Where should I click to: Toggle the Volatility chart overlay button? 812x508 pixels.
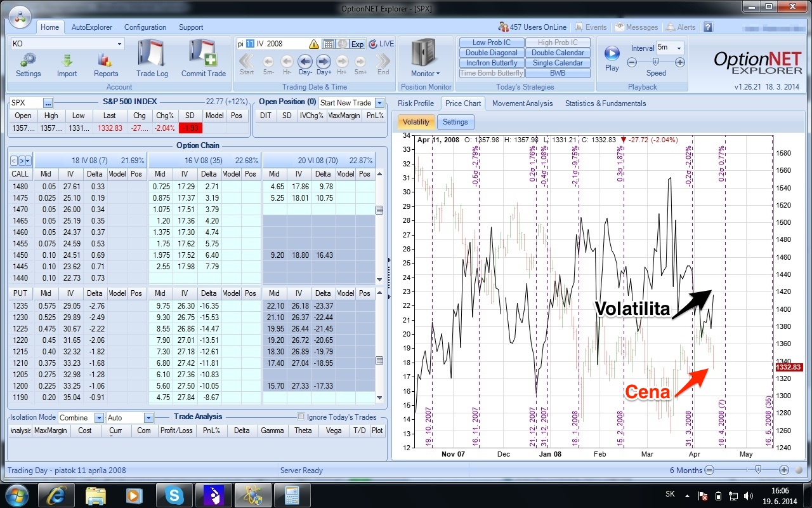(x=416, y=122)
